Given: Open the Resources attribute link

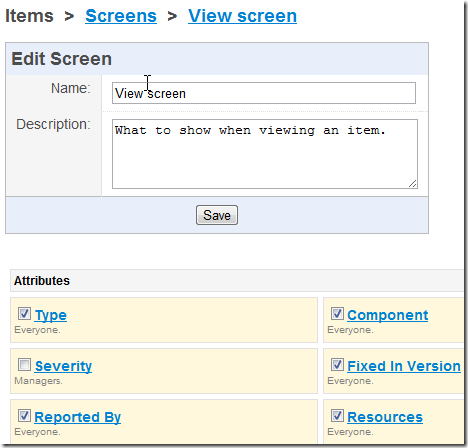Looking at the screenshot, I should pyautogui.click(x=385, y=417).
